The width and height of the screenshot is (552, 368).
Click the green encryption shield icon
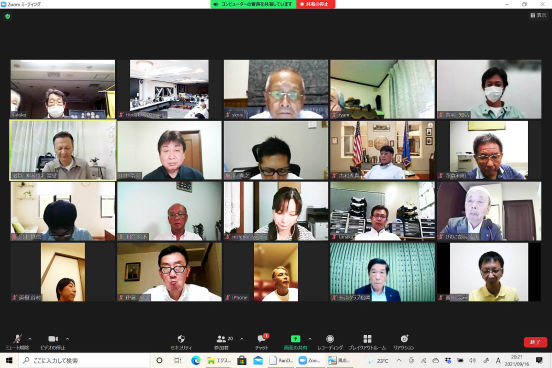7,16
